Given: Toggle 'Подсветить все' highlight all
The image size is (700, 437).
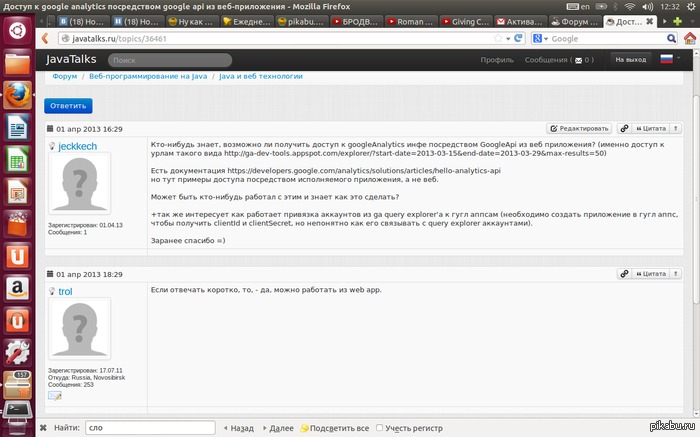Looking at the screenshot, I should tap(335, 428).
